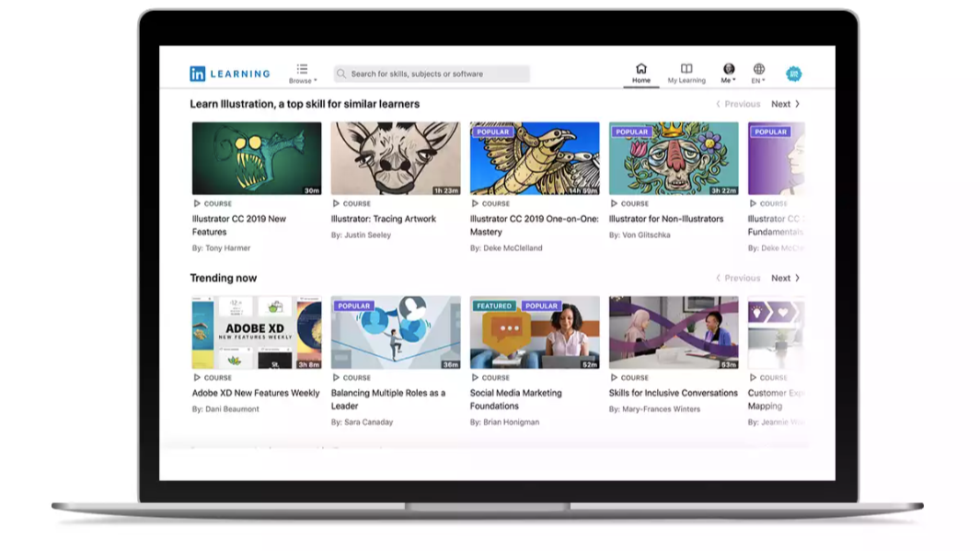Go to the Home tab
The width and height of the screenshot is (980, 551).
[x=640, y=74]
